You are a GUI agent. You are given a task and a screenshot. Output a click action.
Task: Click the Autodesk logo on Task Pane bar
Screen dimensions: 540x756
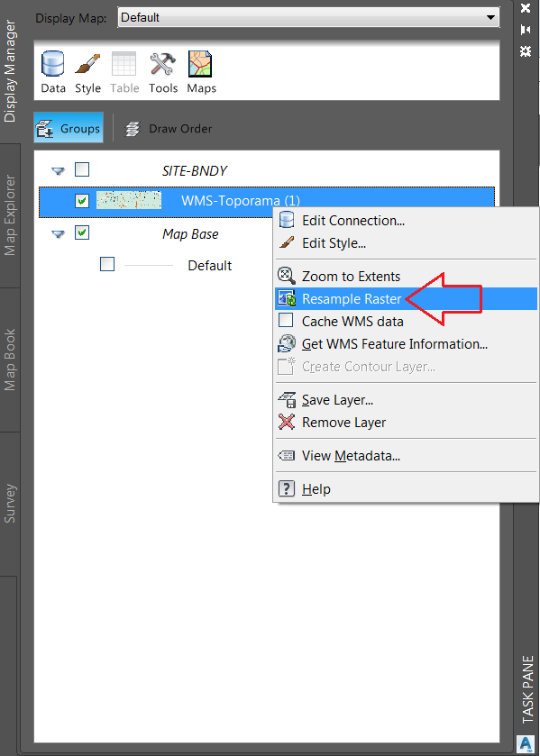pos(525,743)
